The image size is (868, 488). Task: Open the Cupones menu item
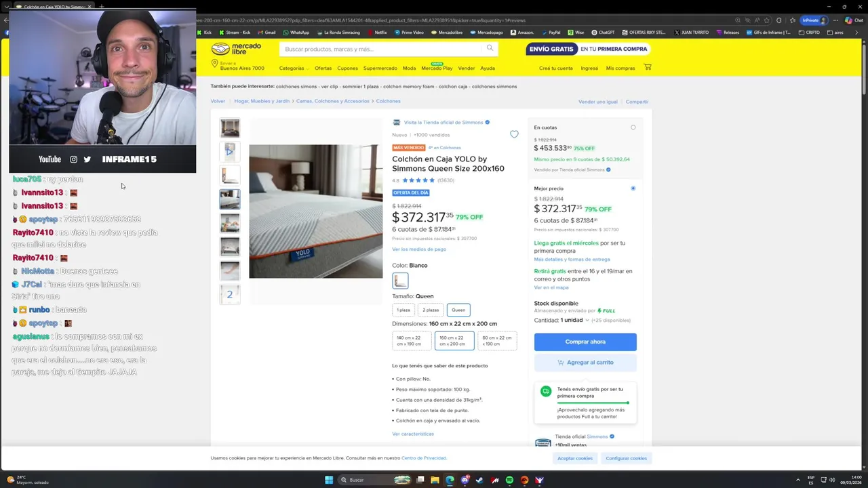pyautogui.click(x=347, y=68)
